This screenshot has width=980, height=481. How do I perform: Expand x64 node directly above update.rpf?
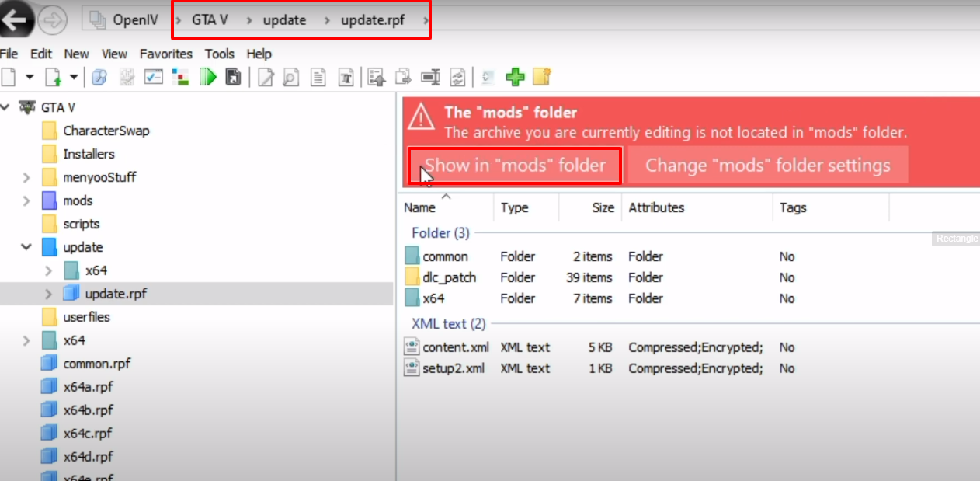[49, 270]
